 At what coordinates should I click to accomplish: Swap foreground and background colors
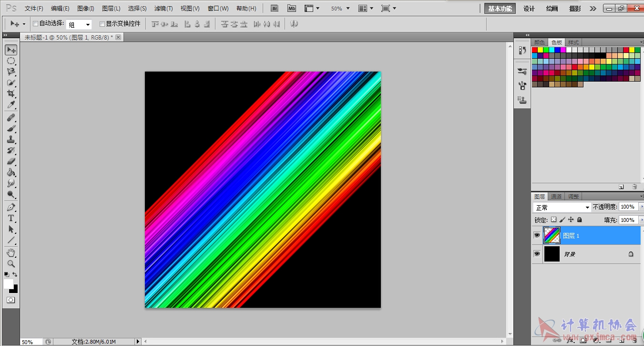[x=15, y=274]
